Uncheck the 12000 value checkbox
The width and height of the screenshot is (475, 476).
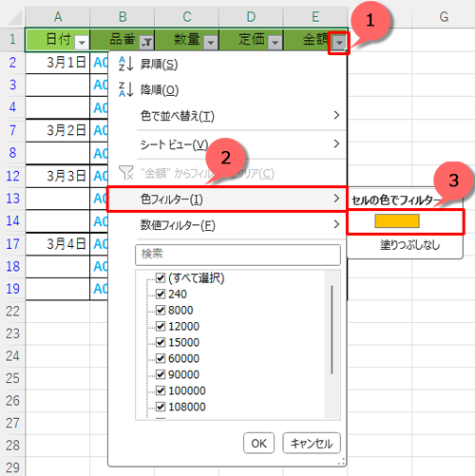pyautogui.click(x=161, y=326)
